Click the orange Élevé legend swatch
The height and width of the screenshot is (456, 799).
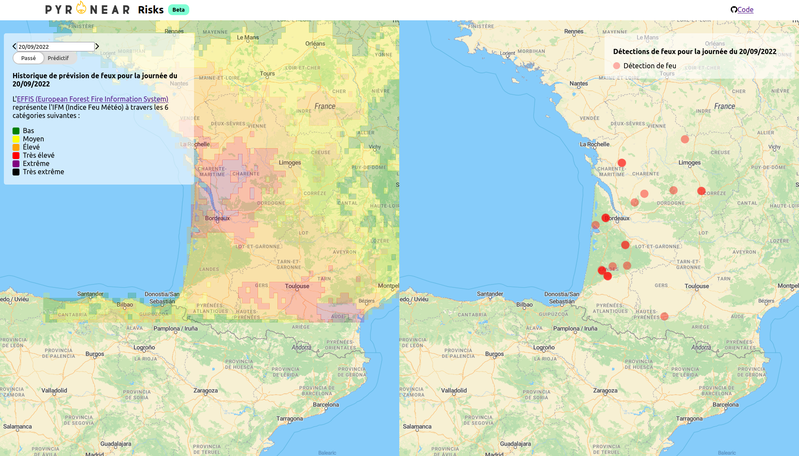[16, 147]
